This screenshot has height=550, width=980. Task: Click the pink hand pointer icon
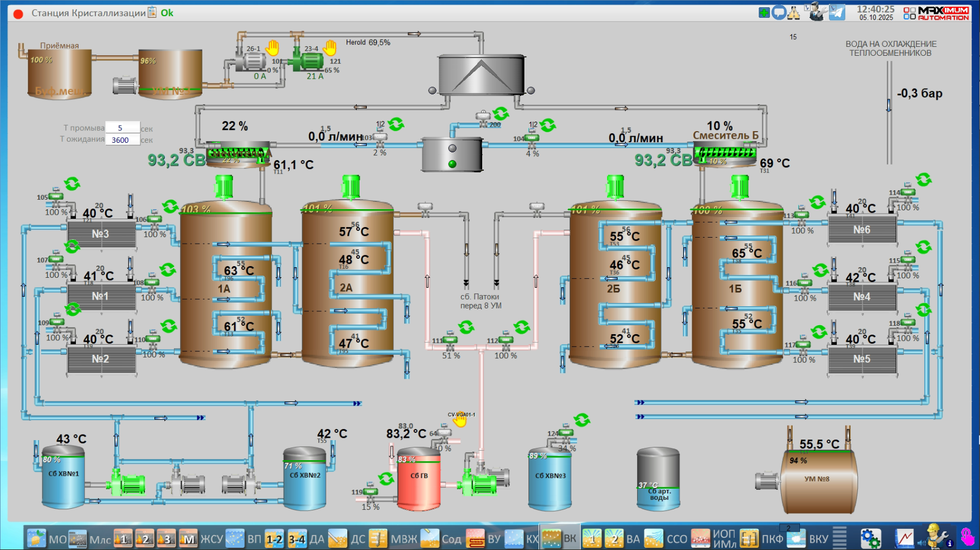[x=967, y=538]
